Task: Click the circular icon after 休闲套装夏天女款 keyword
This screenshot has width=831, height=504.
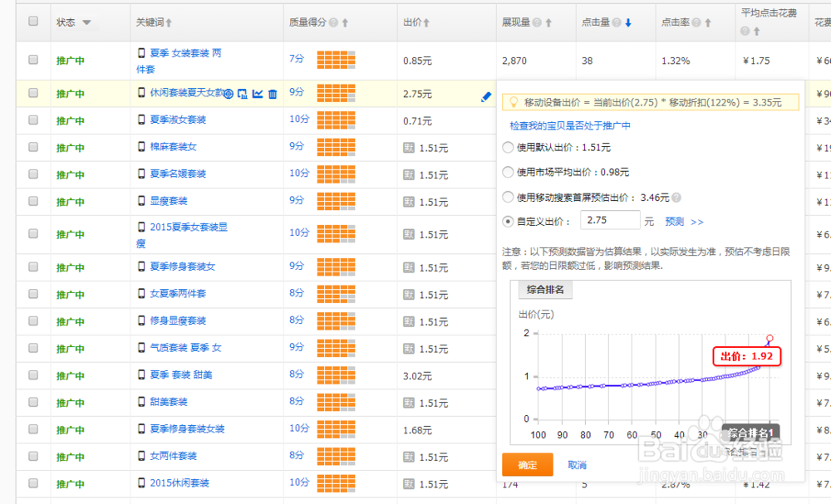Action: pyautogui.click(x=228, y=94)
